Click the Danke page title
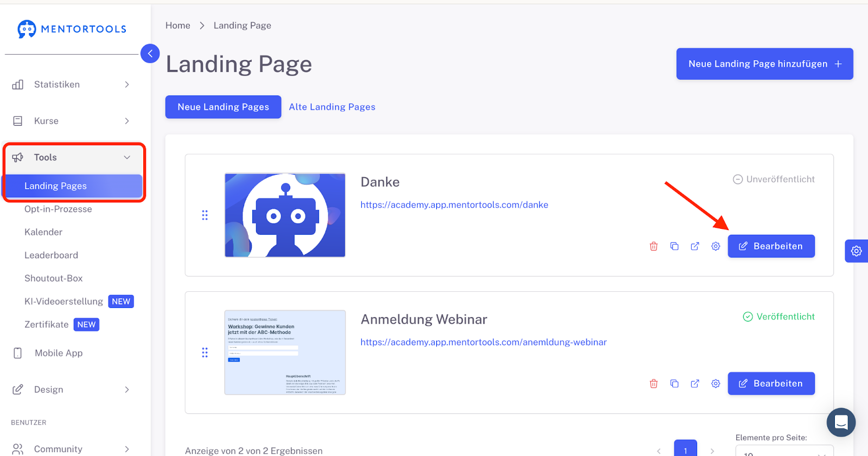The width and height of the screenshot is (868, 456). (x=380, y=182)
